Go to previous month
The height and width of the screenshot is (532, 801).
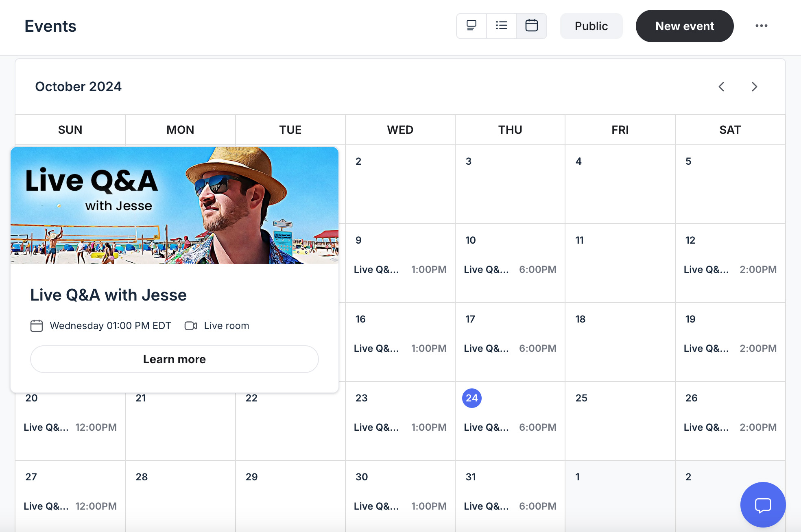click(x=722, y=87)
